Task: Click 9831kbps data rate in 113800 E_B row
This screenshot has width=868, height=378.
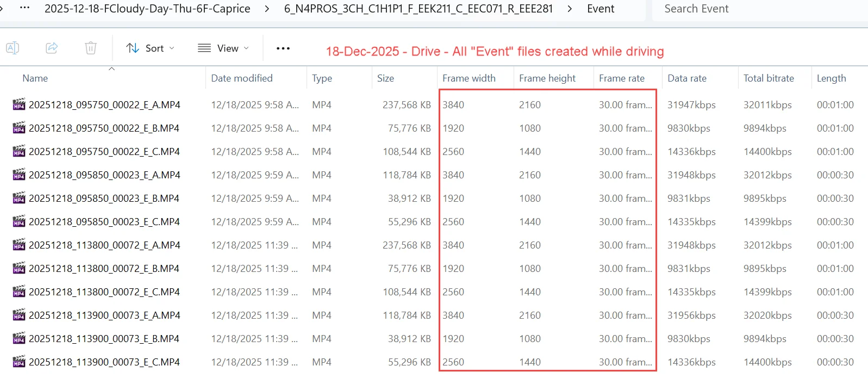Action: [689, 269]
